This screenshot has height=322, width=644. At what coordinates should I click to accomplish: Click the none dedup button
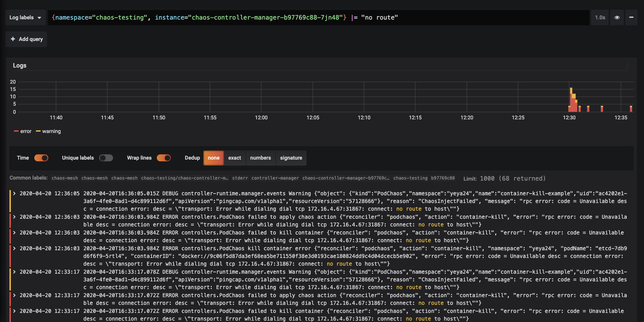pyautogui.click(x=213, y=158)
